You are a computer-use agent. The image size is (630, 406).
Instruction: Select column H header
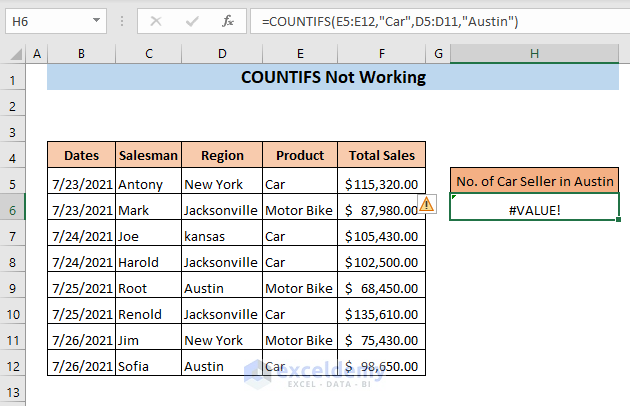point(534,53)
